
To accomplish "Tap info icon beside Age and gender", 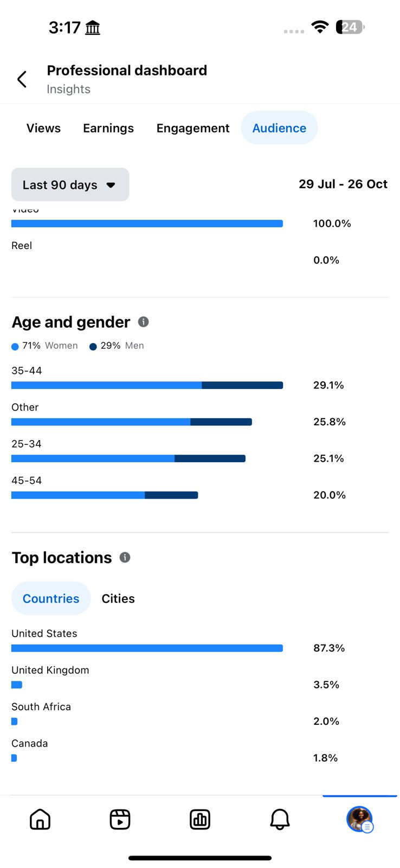I will pyautogui.click(x=144, y=322).
